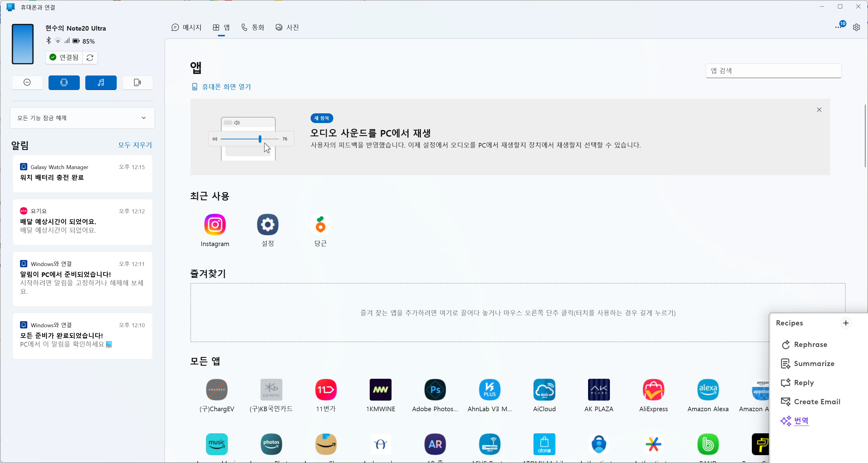The image size is (868, 463).
Task: Toggle phone vibrate mode button
Action: 64,82
